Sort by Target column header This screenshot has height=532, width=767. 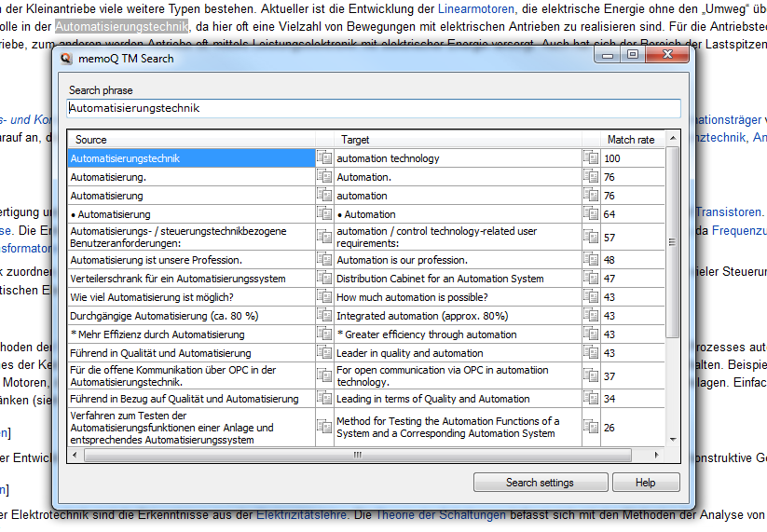(458, 140)
